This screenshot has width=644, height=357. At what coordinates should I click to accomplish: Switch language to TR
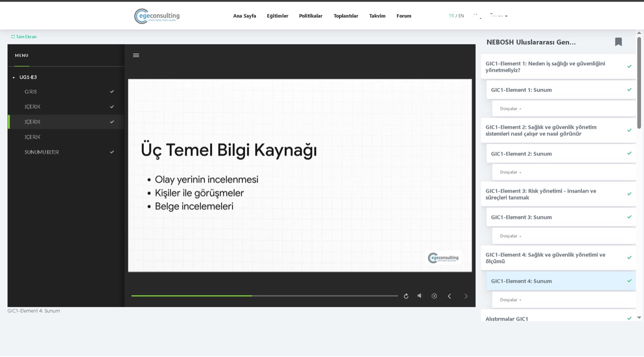451,16
